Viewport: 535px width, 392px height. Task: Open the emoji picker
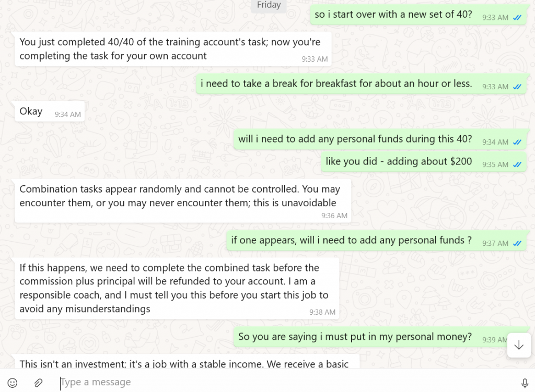pyautogui.click(x=13, y=383)
